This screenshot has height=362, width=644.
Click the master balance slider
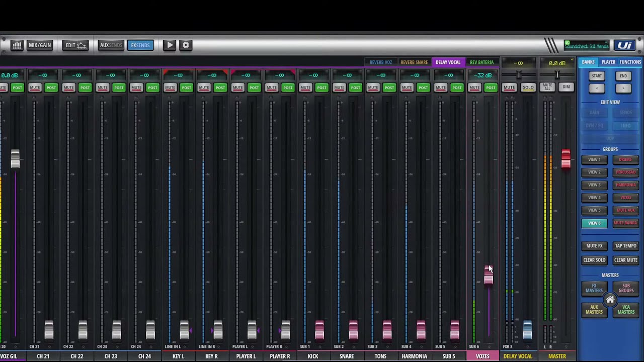(x=557, y=75)
